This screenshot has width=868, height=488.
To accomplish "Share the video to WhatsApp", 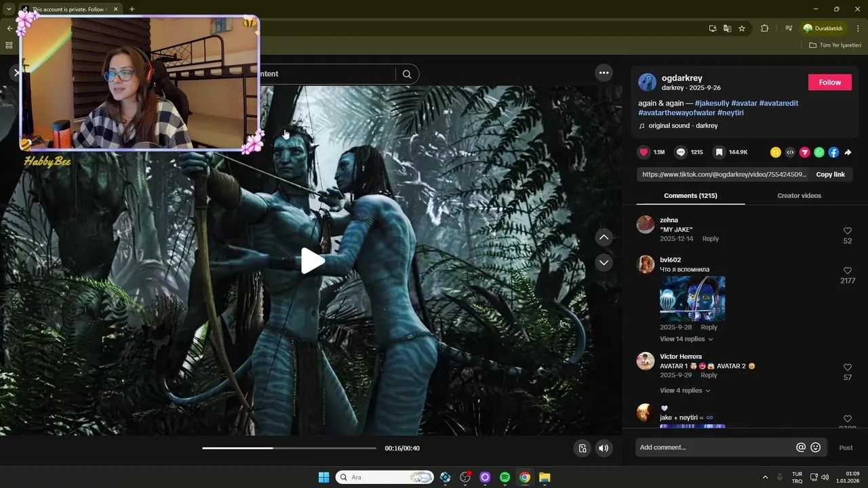I will coord(819,152).
